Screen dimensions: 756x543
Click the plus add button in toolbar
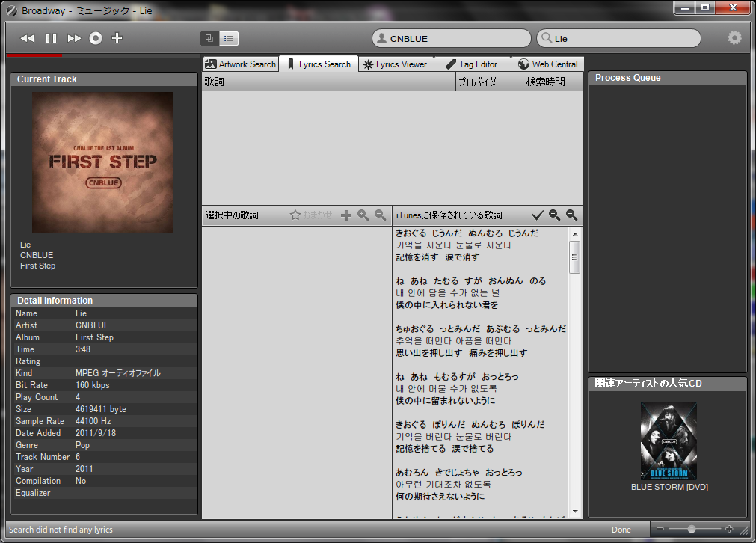[117, 37]
